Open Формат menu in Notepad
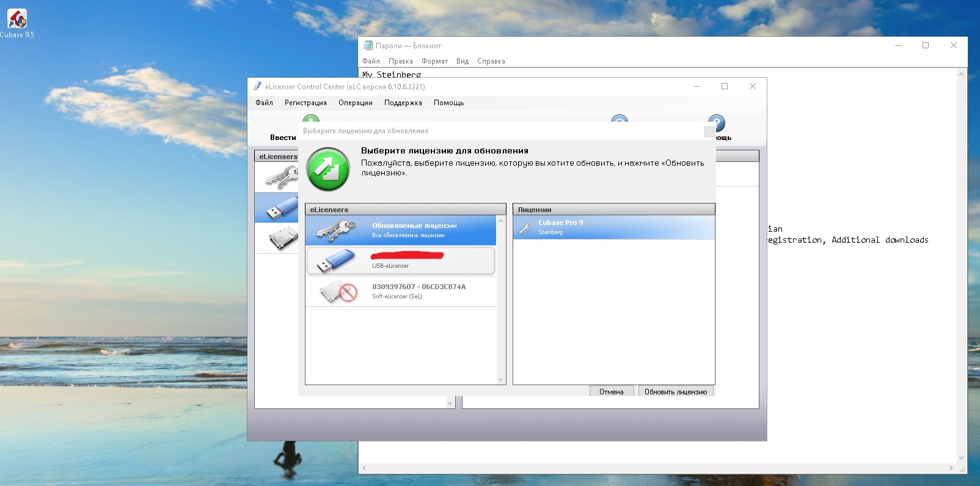Screen dimensions: 980x486 [x=434, y=61]
